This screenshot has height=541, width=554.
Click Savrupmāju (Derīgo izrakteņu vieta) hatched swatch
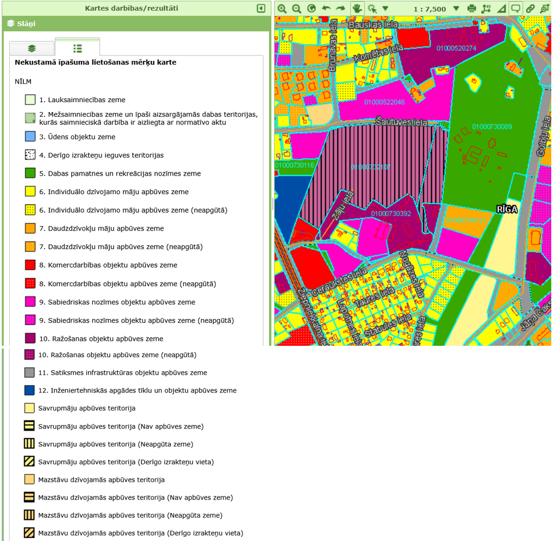point(29,462)
